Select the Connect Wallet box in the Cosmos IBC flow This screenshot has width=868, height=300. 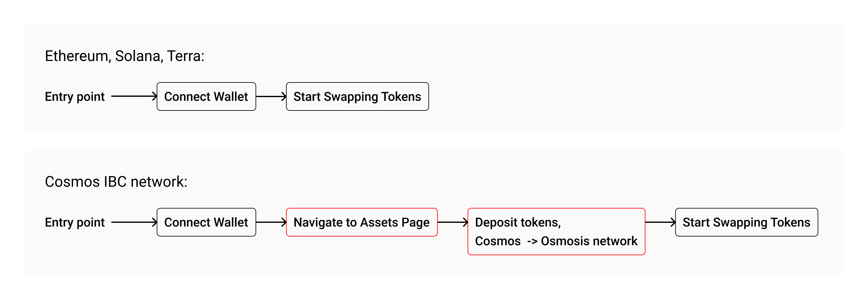206,223
